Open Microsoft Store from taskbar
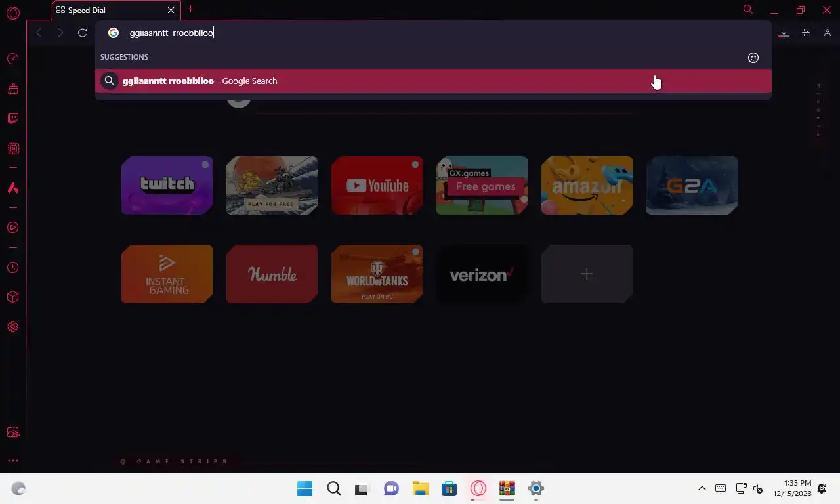Image resolution: width=840 pixels, height=504 pixels. (449, 488)
